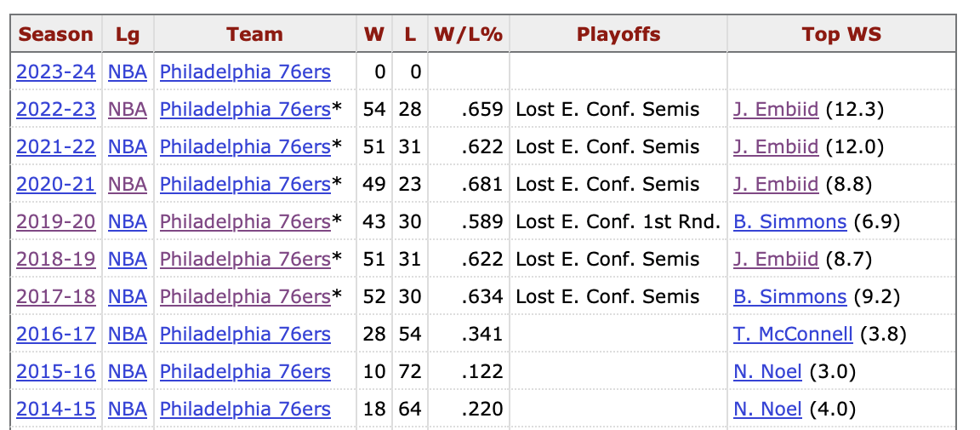Sort by the Top WS column header
Viewport: 980px width, 430px height.
click(840, 35)
